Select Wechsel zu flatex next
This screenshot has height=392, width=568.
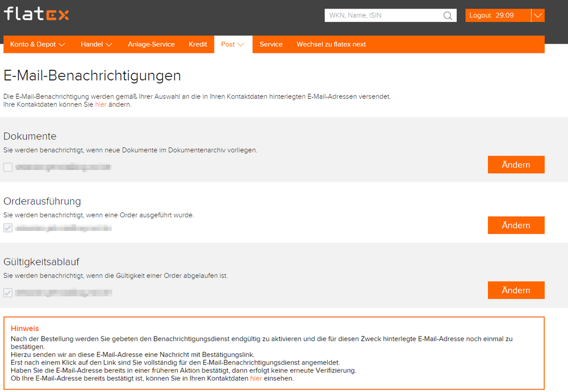coord(331,44)
